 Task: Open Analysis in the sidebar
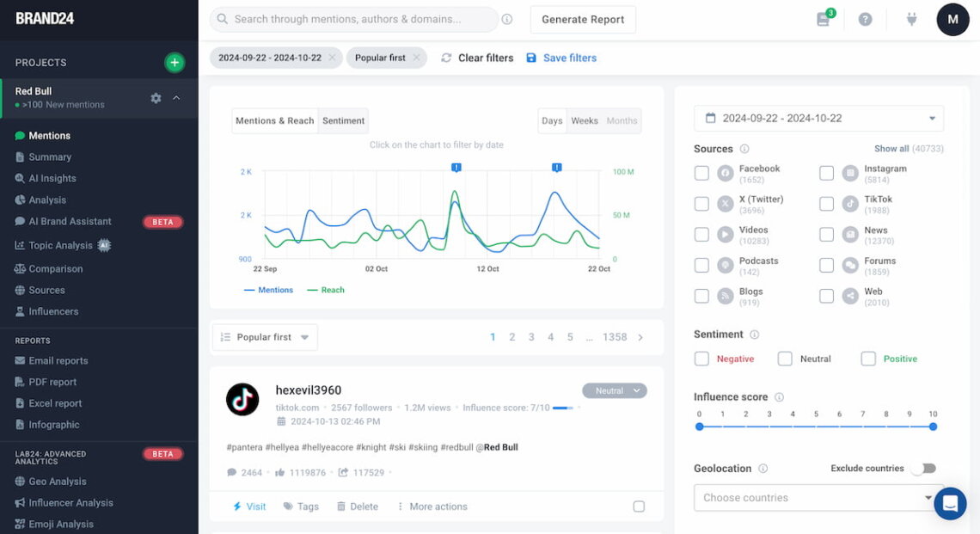(47, 200)
